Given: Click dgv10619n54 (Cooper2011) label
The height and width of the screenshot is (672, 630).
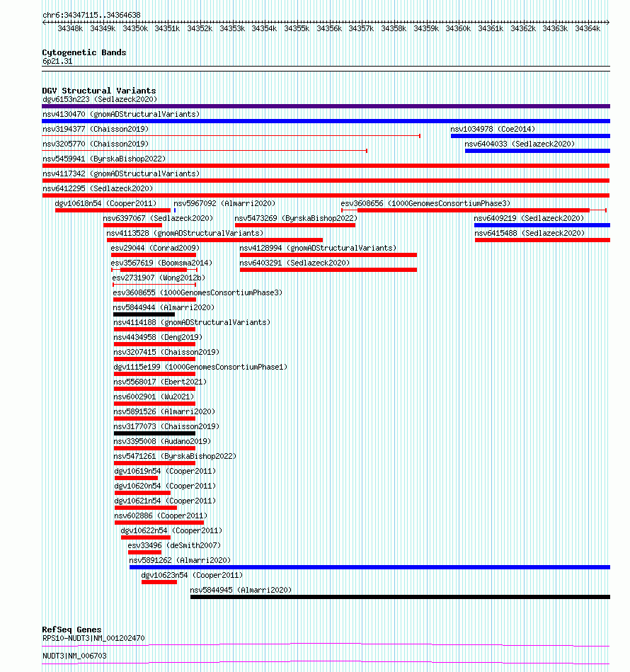Looking at the screenshot, I should (x=165, y=472).
